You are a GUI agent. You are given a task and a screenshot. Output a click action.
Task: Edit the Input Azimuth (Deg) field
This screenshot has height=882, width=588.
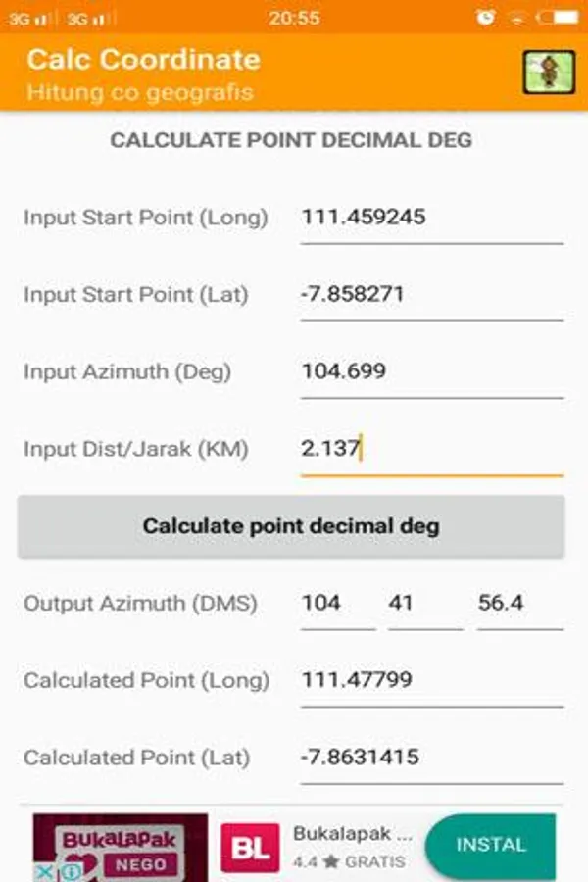coord(431,372)
